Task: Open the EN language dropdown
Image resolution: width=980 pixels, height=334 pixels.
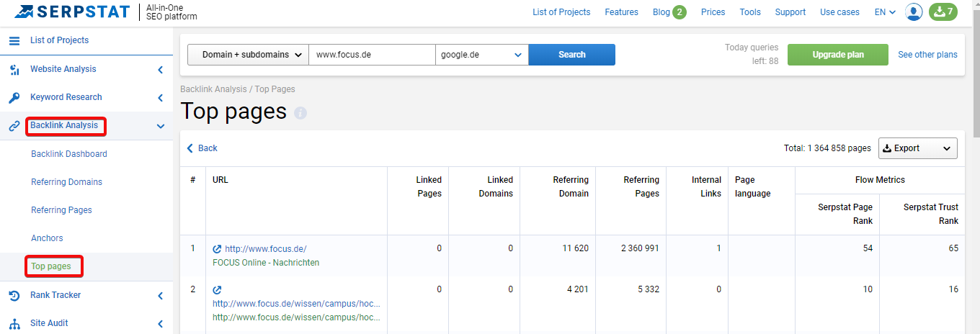Action: 885,12
